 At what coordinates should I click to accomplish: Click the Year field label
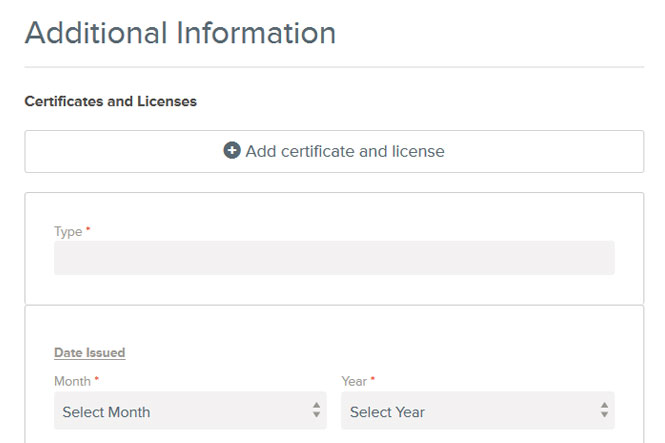click(354, 381)
